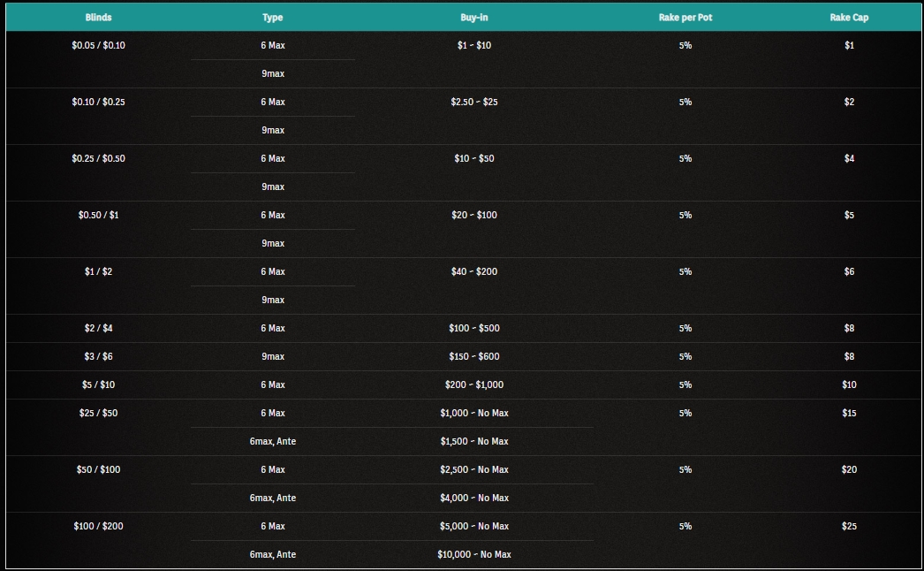Click the Buy-in column header

point(474,17)
